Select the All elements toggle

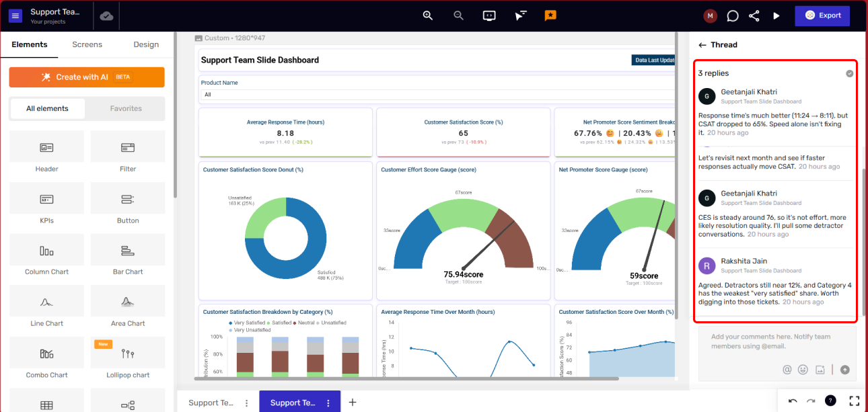click(x=47, y=108)
